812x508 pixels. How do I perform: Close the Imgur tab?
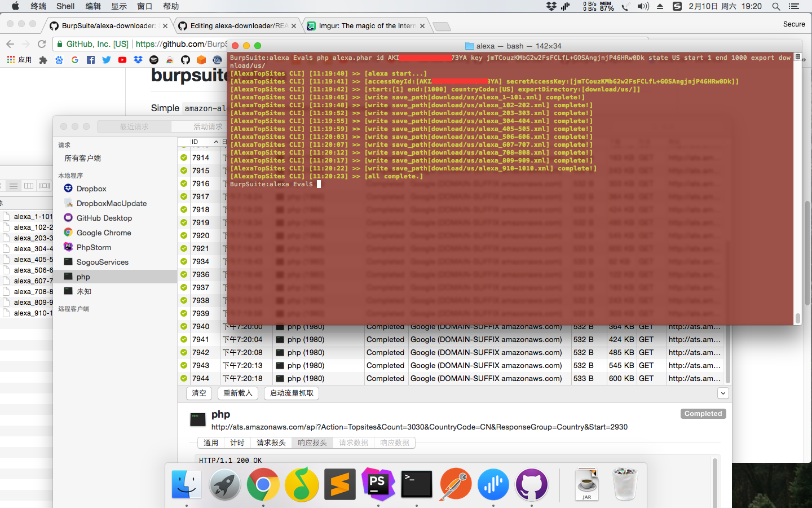pos(422,26)
